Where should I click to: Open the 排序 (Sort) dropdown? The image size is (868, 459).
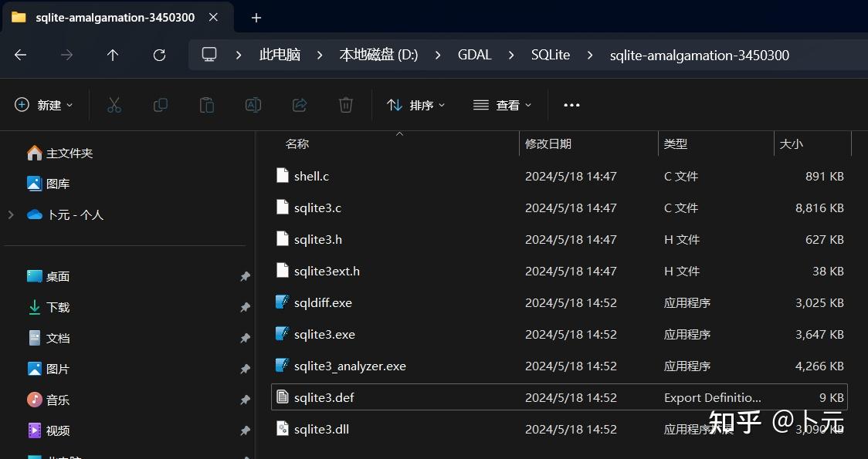click(415, 105)
